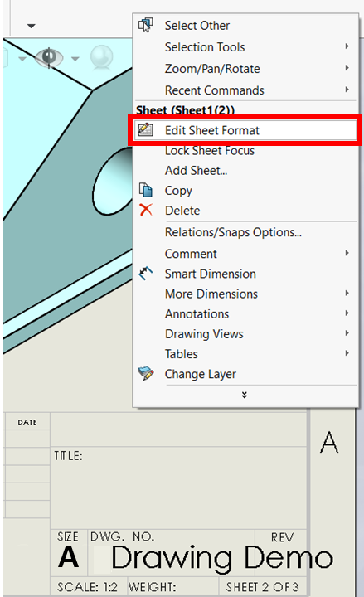Screen dimensions: 364x597
Task: Click the Change Layer pencil icon
Action: [146, 373]
